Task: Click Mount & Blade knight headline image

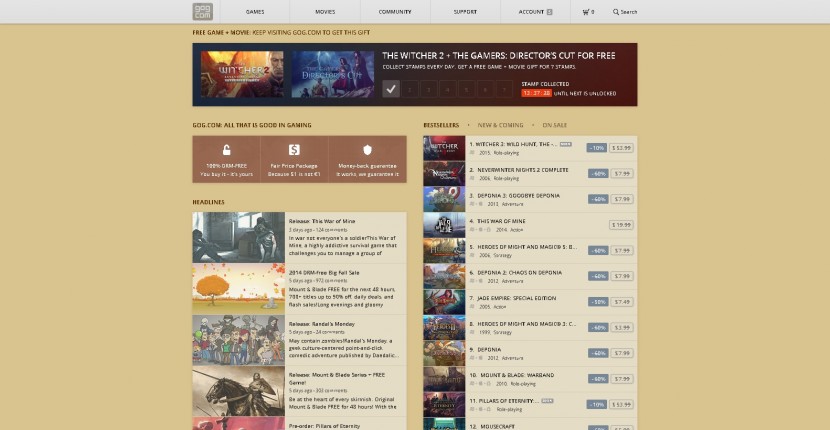Action: (239, 391)
